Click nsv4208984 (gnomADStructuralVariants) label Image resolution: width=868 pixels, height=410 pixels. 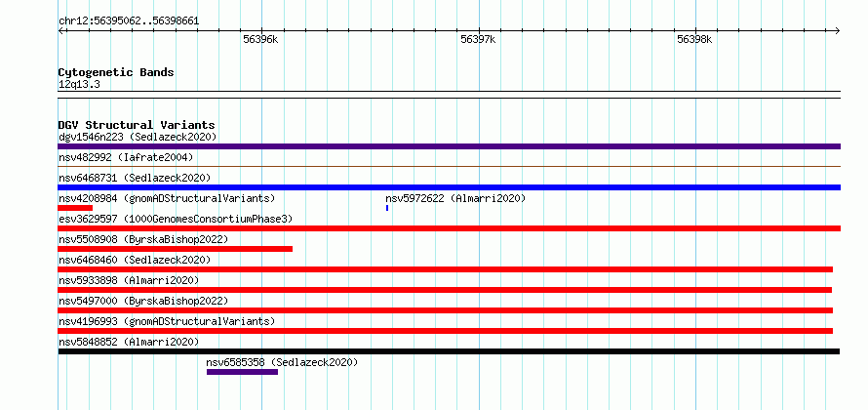coord(167,198)
